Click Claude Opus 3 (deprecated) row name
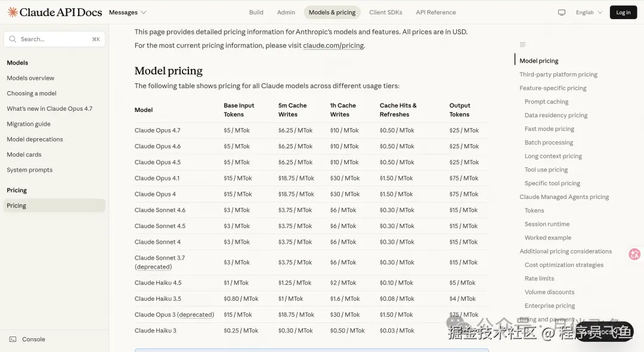Image resolution: width=644 pixels, height=352 pixels. pyautogui.click(x=174, y=314)
